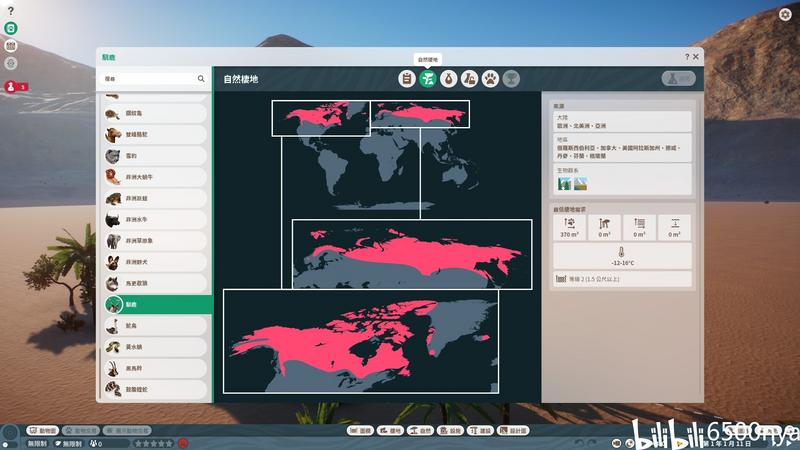
Task: Click the water area requirement tile
Action: 639,228
